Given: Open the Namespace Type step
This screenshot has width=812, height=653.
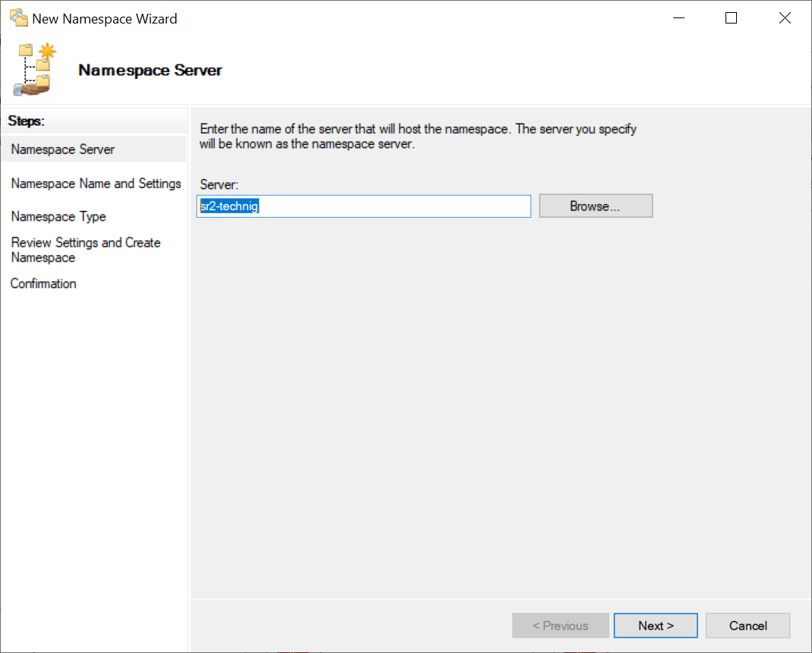Looking at the screenshot, I should (58, 217).
